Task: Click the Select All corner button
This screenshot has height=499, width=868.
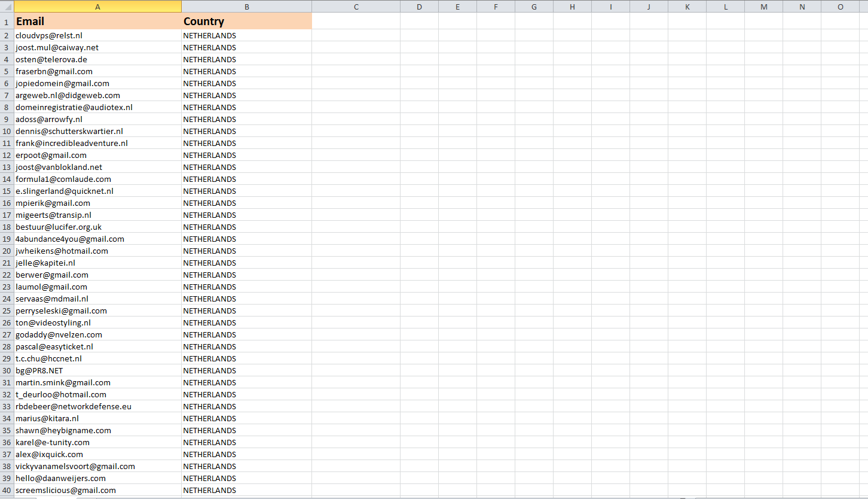Action: coord(7,6)
